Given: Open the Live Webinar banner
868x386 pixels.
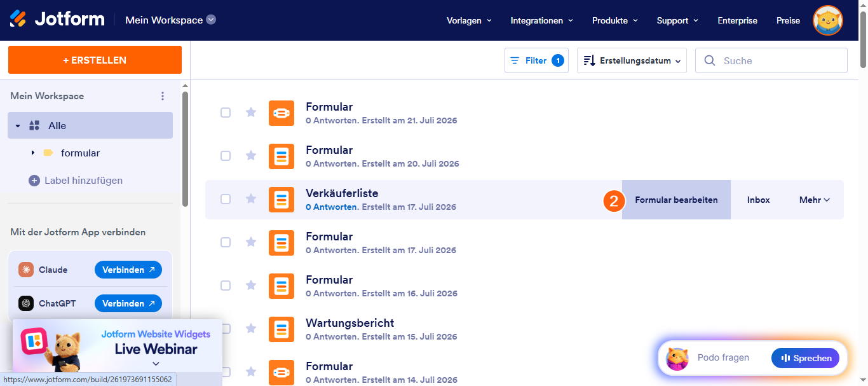Looking at the screenshot, I should click(x=118, y=345).
